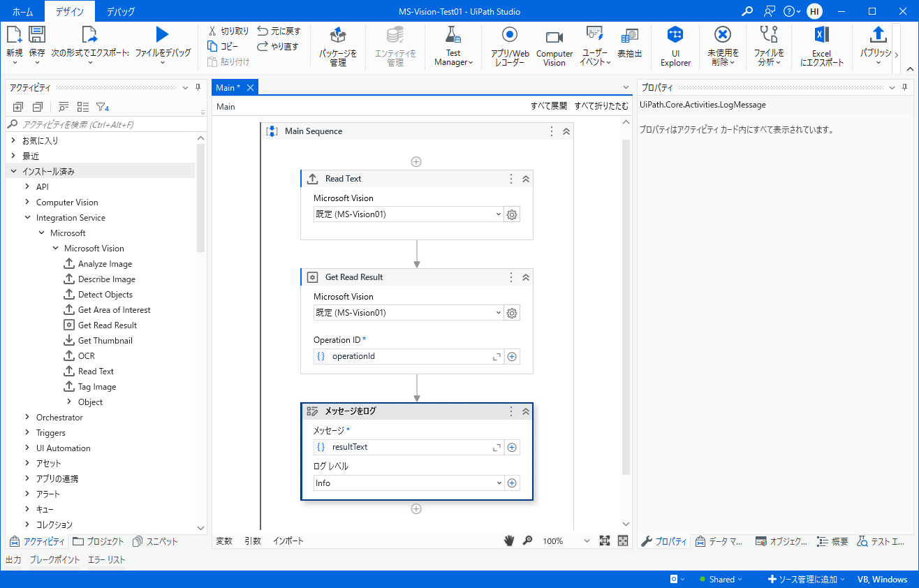Click plus button beside resultText field
Image resolution: width=919 pixels, height=588 pixels.
512,447
